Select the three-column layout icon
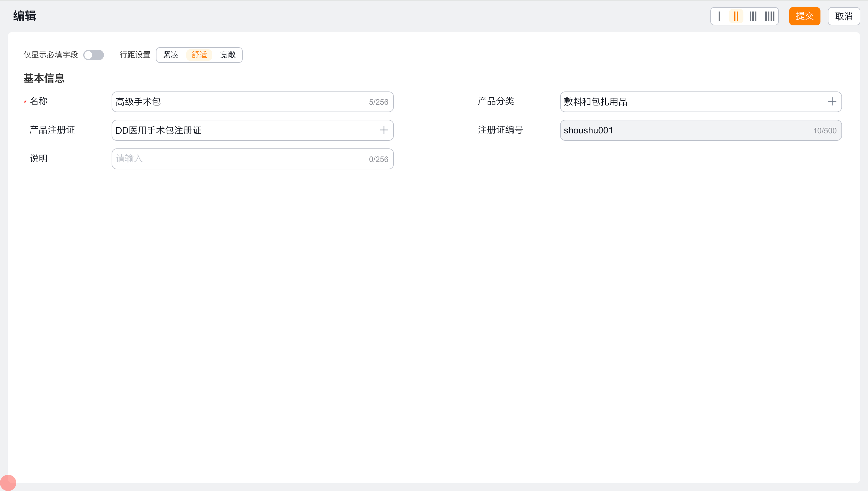Viewport: 868px width, 491px height. (753, 16)
